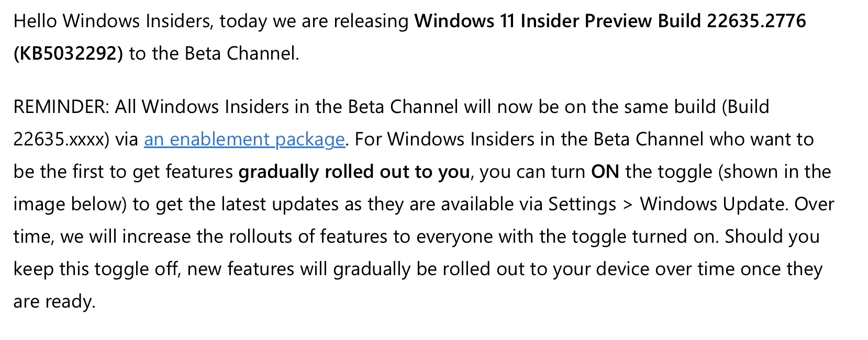Click the bold 'Windows 11 Insider Preview Build' text

click(x=558, y=21)
